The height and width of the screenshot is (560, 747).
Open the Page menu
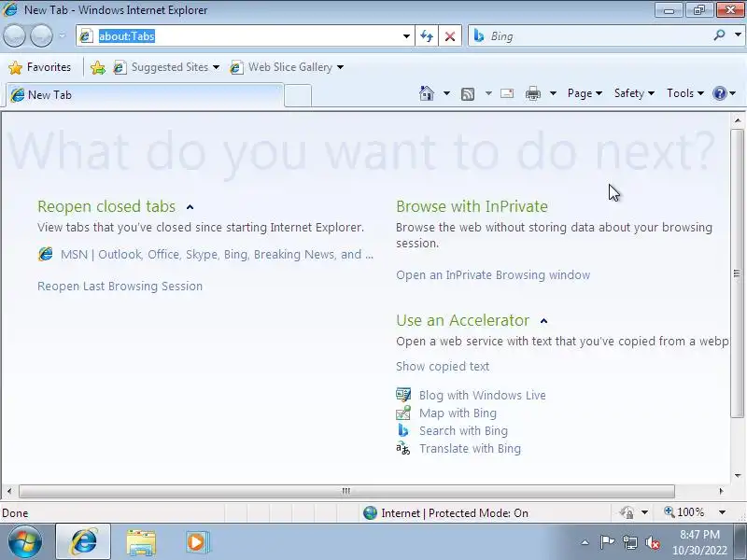coord(585,93)
